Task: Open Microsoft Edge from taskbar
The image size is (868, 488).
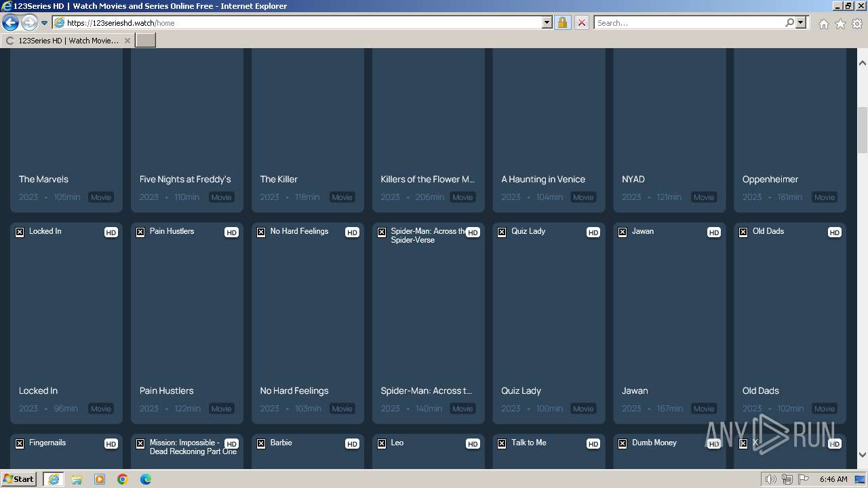Action: (x=146, y=479)
